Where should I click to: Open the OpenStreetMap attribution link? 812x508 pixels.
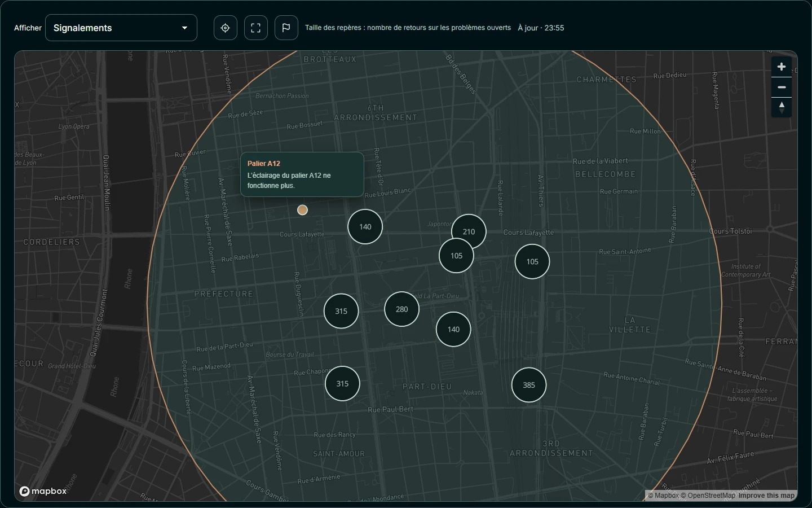(x=708, y=496)
